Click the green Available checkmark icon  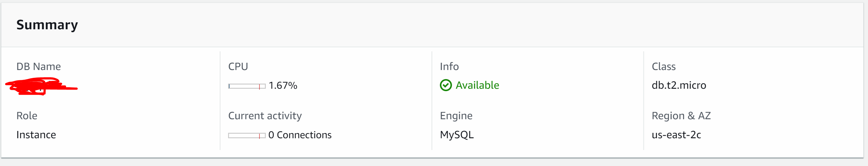coord(445,85)
